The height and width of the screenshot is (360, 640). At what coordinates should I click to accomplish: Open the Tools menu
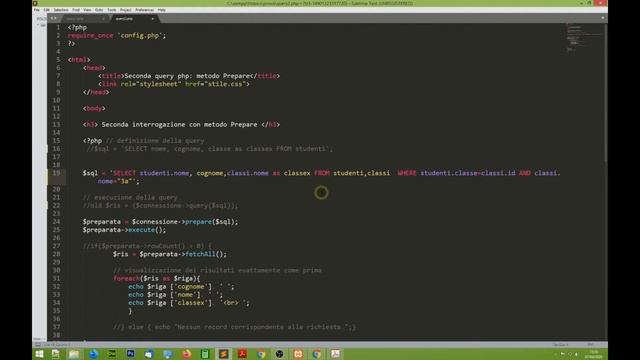(111, 10)
